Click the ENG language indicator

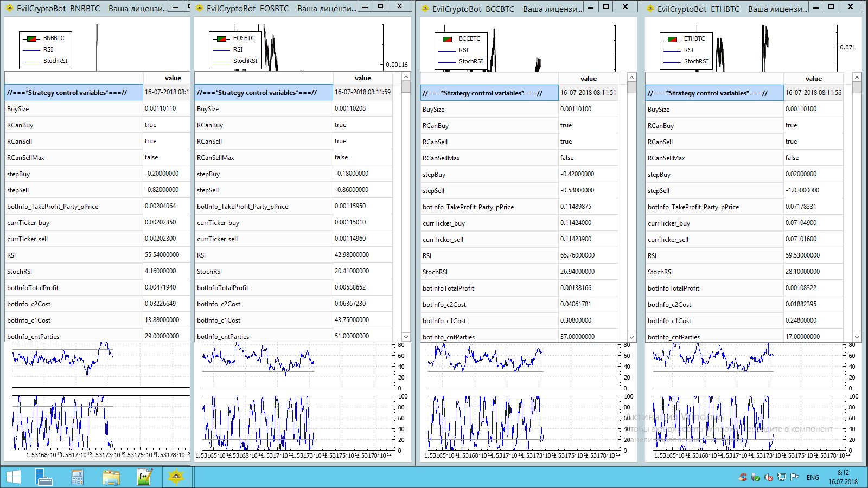click(813, 477)
